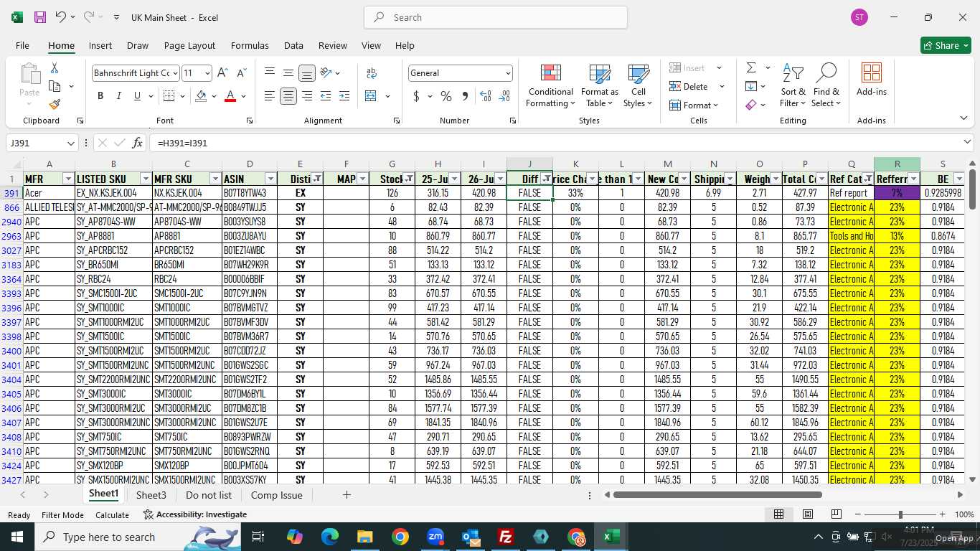Switch to Page Layout view icon
The height and width of the screenshot is (551, 980).
[x=808, y=514]
